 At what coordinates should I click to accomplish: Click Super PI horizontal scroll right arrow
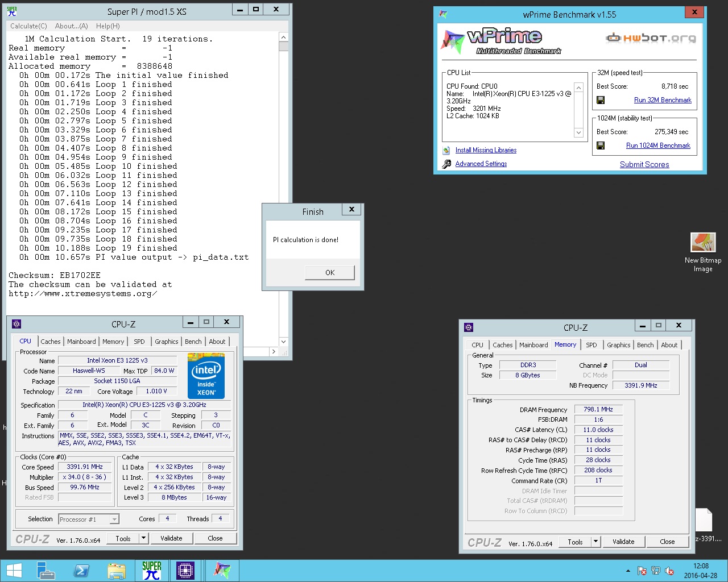274,351
